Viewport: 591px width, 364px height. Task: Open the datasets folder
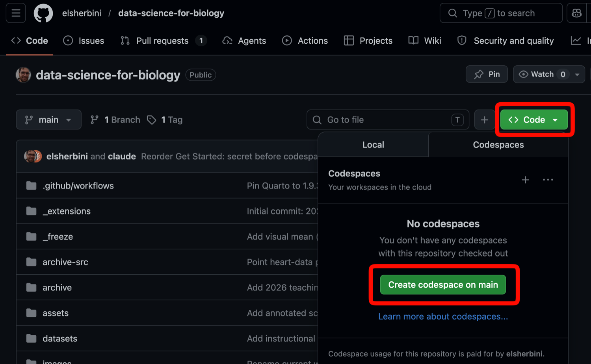click(x=60, y=338)
